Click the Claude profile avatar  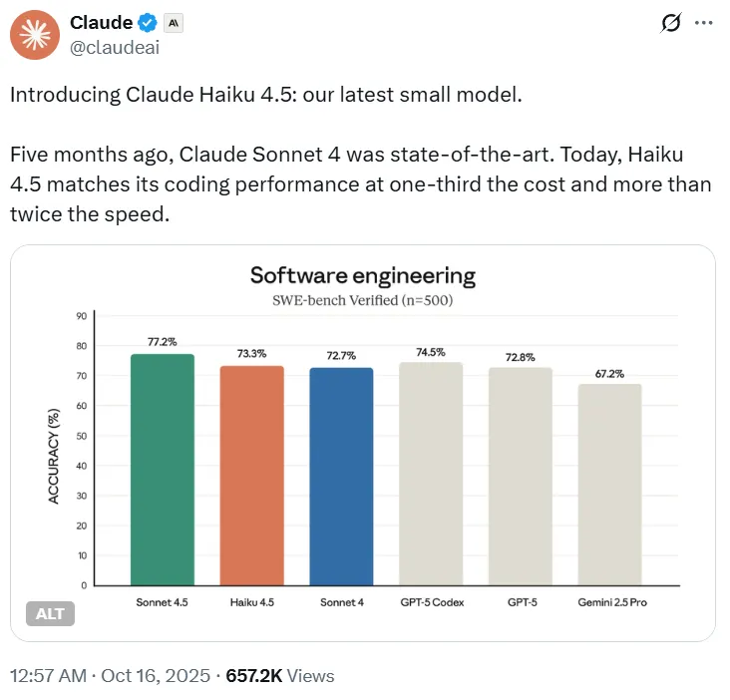pos(35,35)
